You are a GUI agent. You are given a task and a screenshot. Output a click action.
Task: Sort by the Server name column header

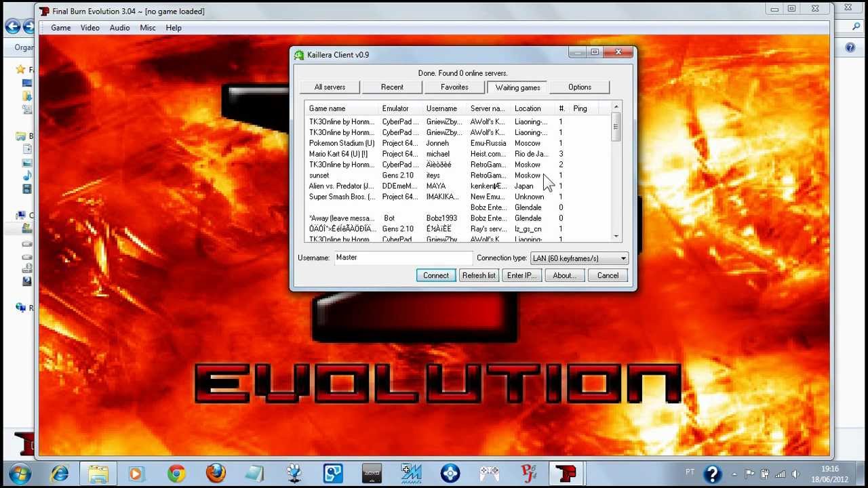point(488,108)
